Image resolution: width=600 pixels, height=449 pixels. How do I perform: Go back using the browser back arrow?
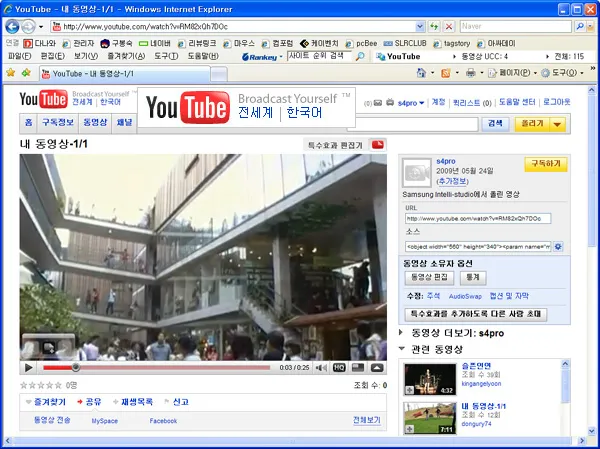[x=13, y=26]
